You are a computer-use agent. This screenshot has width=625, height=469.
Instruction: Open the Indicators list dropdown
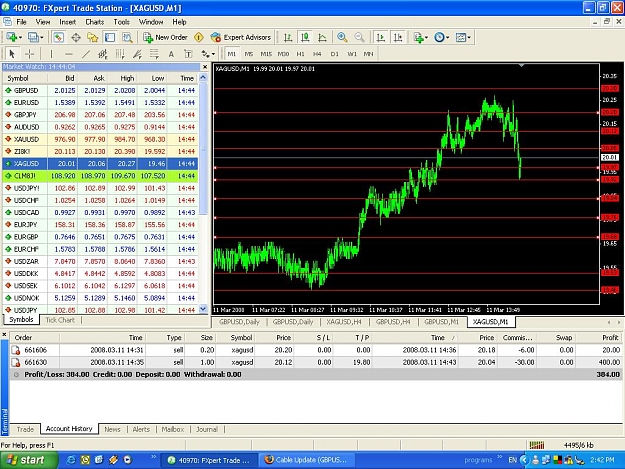(421, 37)
